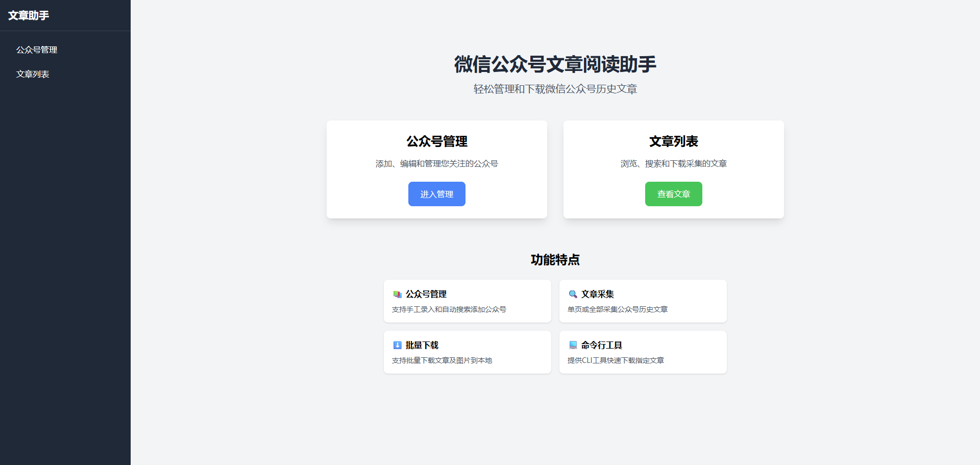
Task: Click the 文章采集 feature title
Action: (598, 295)
